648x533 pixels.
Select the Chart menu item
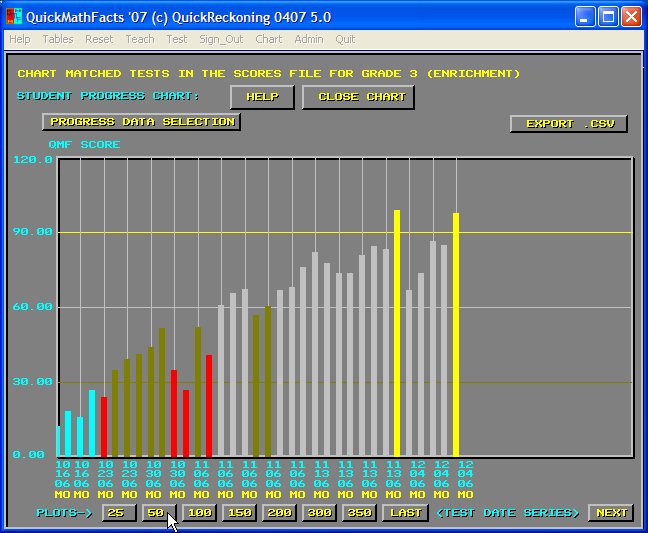click(x=268, y=39)
